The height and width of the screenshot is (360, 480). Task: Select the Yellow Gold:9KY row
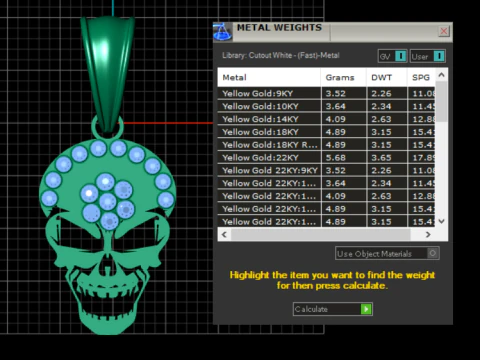pos(326,93)
